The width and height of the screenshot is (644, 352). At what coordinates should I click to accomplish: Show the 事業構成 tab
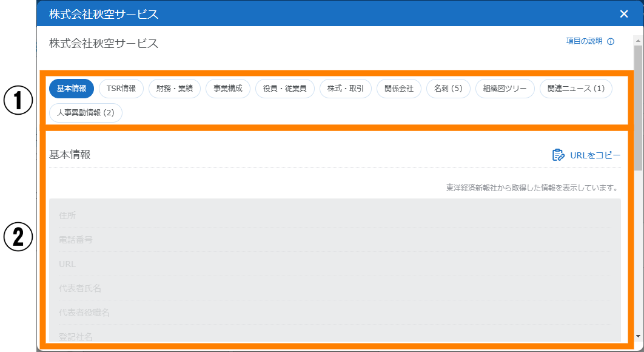(228, 89)
